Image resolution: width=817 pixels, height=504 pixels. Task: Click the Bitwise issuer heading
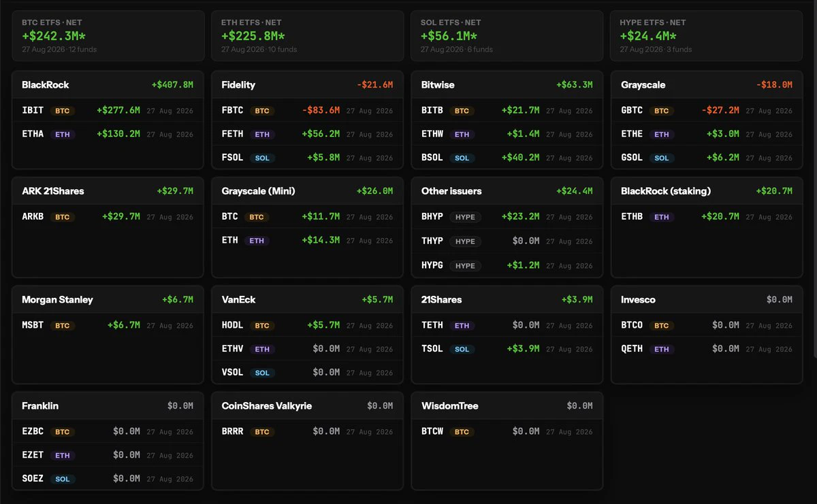coord(438,85)
